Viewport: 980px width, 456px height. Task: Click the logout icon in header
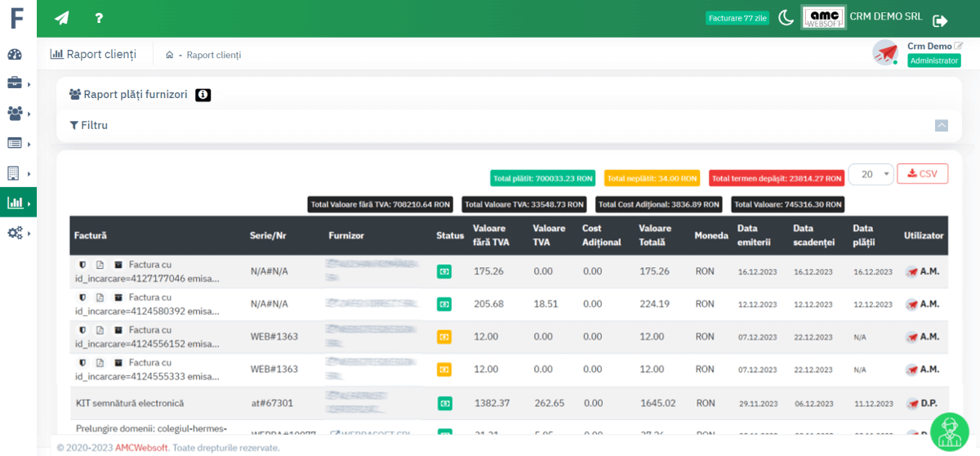(x=940, y=20)
